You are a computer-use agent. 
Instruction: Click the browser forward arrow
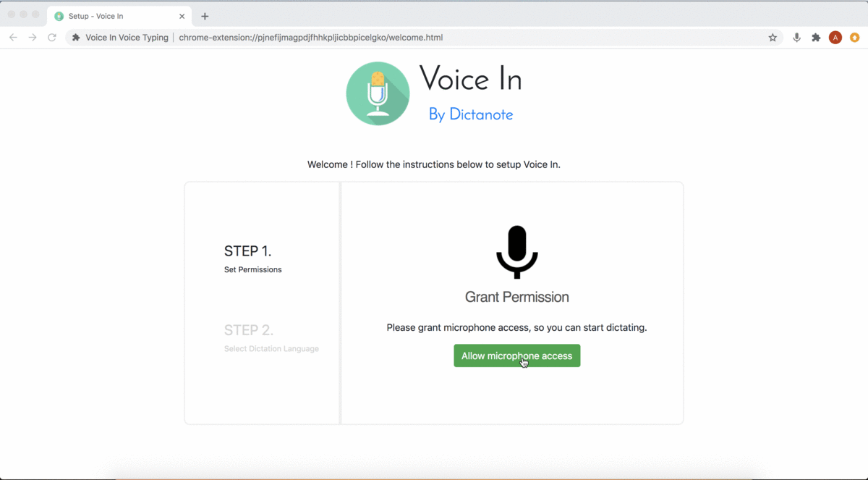coord(33,38)
